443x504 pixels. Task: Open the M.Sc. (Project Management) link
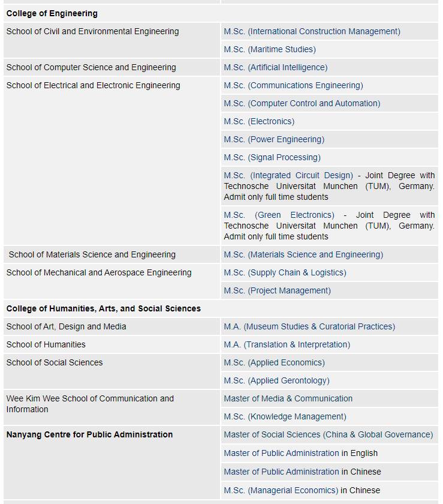tap(277, 290)
